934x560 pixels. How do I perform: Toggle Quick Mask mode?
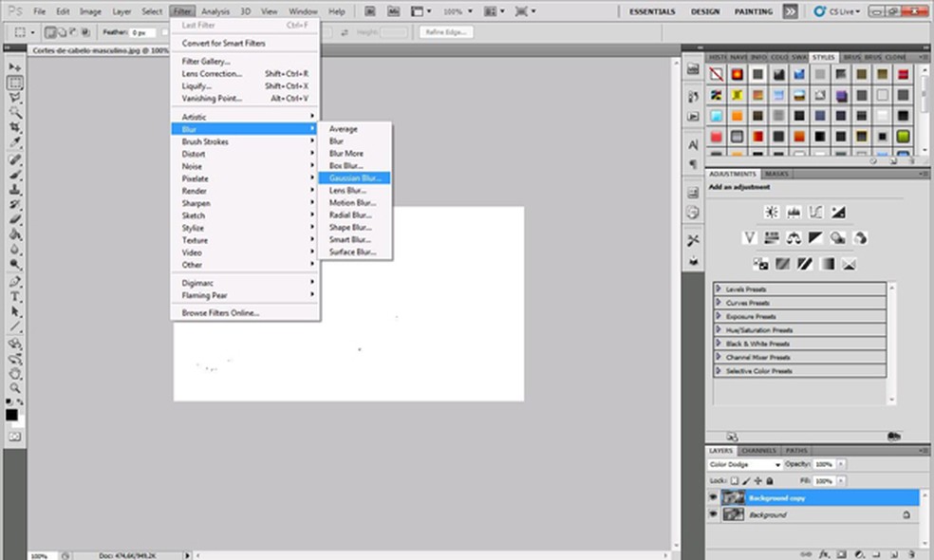[x=15, y=437]
